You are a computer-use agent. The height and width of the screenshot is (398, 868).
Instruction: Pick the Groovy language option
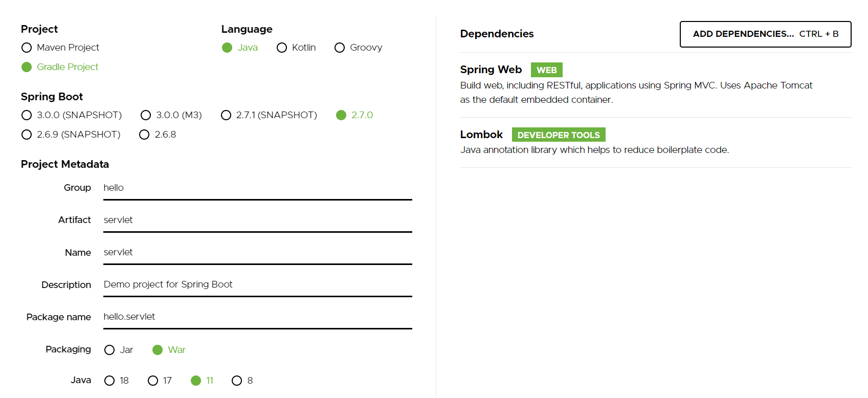[358, 48]
